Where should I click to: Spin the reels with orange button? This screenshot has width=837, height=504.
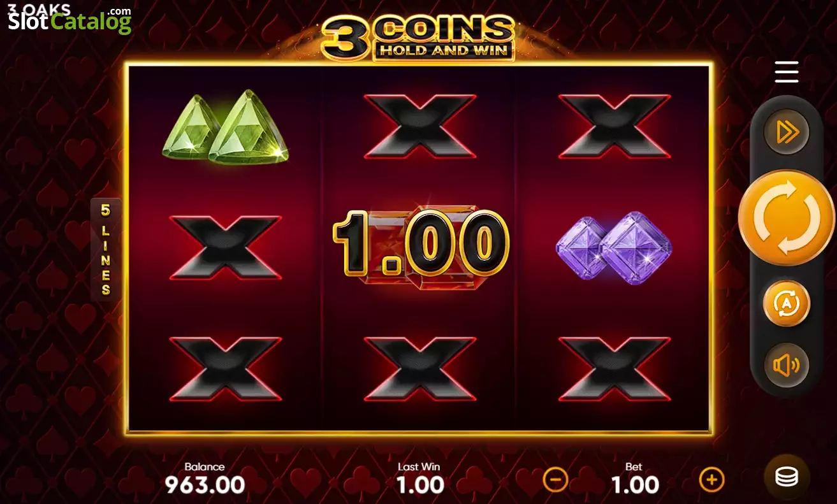[787, 218]
